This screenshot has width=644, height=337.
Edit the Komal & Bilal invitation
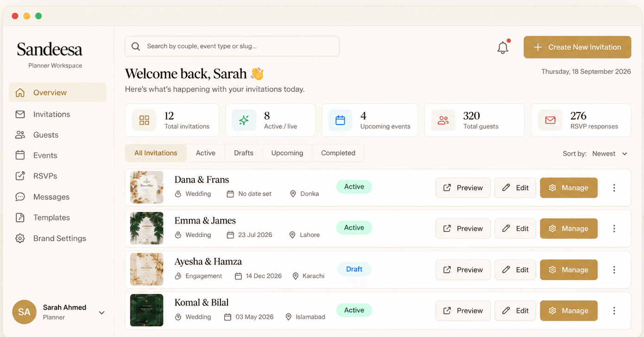pos(515,311)
